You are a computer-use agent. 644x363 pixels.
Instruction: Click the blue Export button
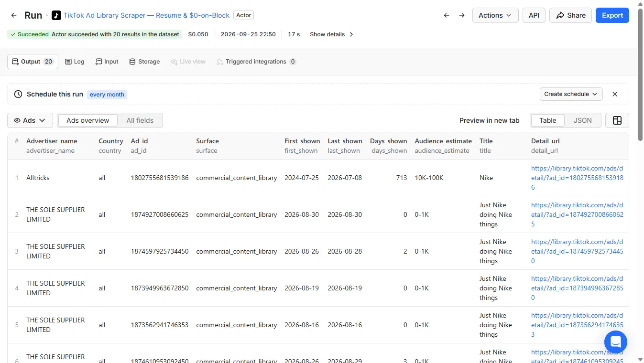(612, 15)
